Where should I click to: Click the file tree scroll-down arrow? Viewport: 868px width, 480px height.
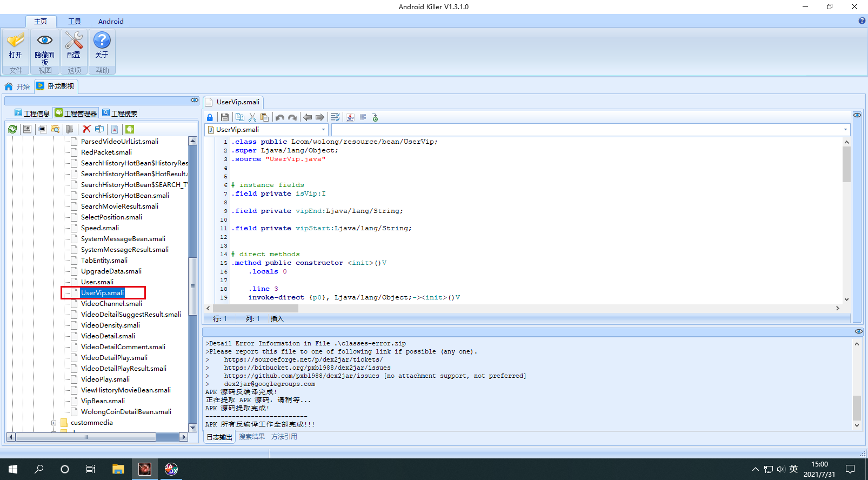coord(192,428)
